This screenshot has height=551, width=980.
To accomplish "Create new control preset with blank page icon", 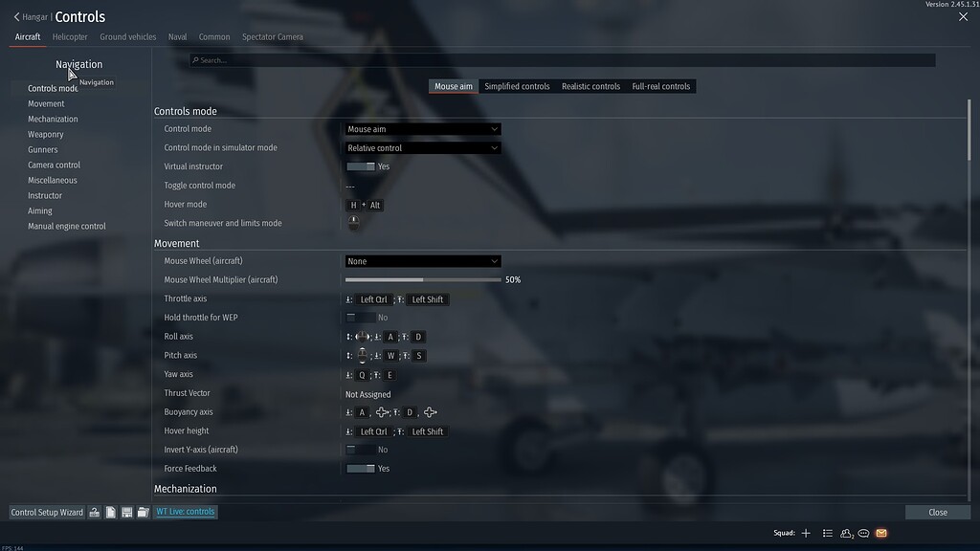I will pos(110,512).
